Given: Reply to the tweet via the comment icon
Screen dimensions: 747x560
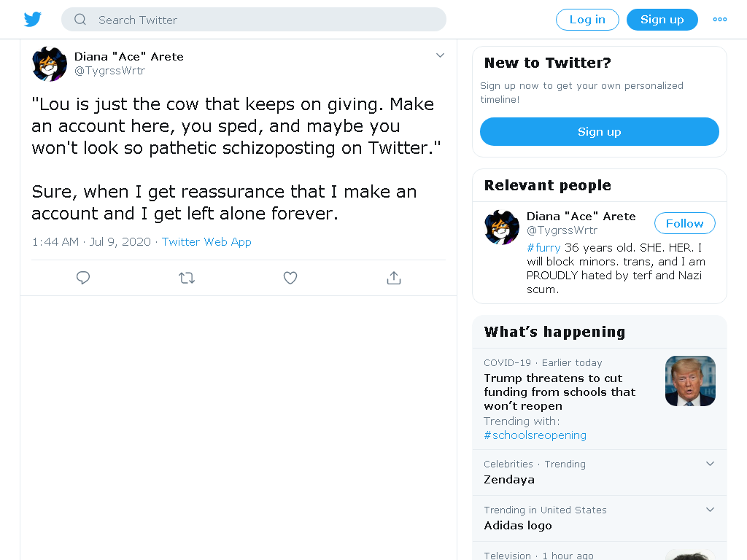Looking at the screenshot, I should 83,278.
